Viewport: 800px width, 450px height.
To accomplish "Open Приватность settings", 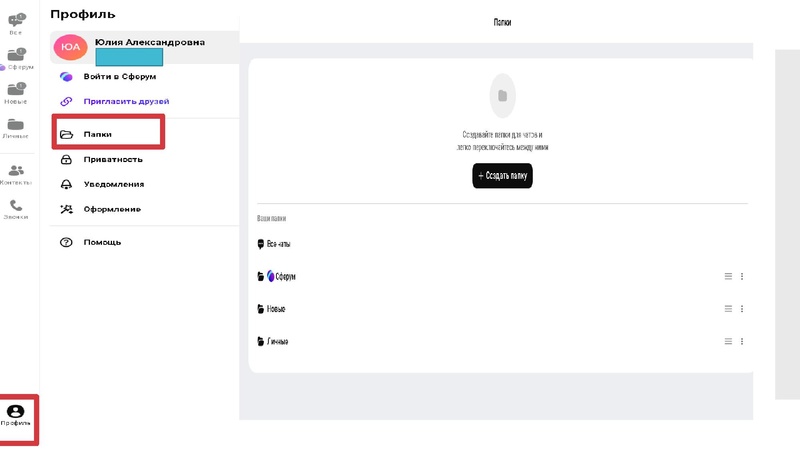I will point(112,159).
